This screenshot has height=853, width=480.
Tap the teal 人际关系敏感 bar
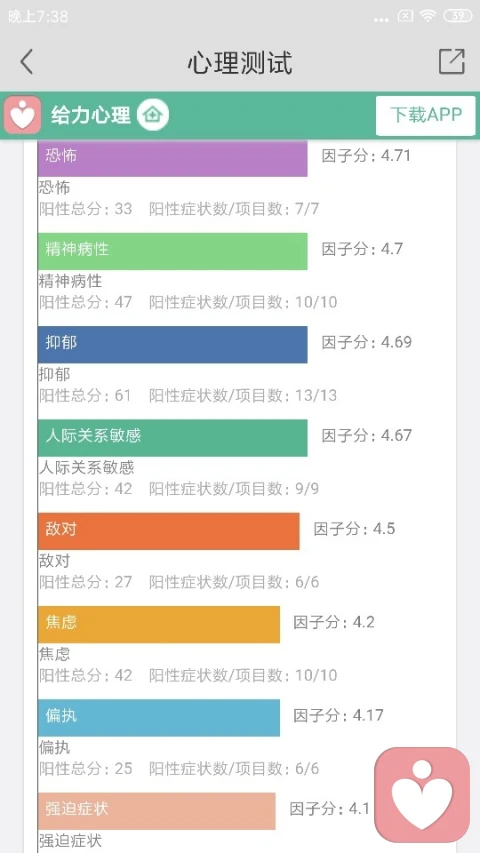tap(173, 437)
